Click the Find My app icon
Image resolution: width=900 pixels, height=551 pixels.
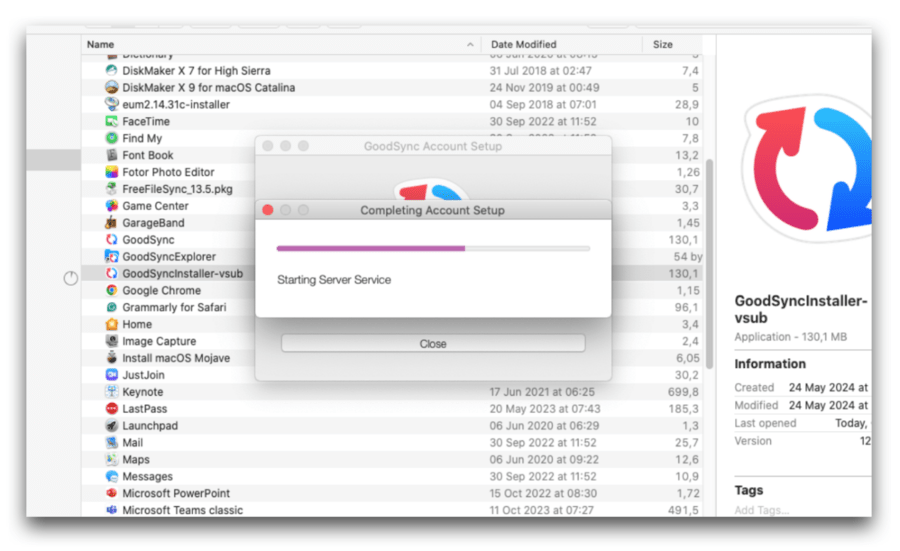111,138
